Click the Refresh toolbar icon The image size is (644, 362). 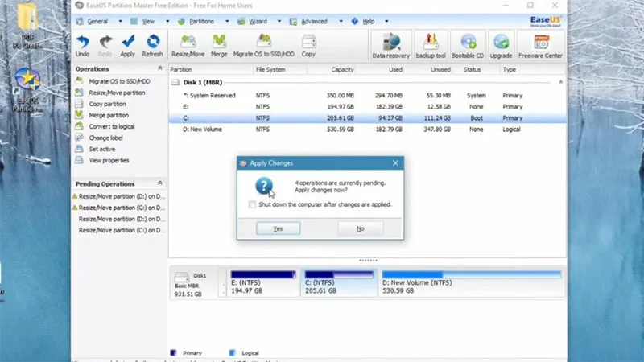pyautogui.click(x=152, y=45)
